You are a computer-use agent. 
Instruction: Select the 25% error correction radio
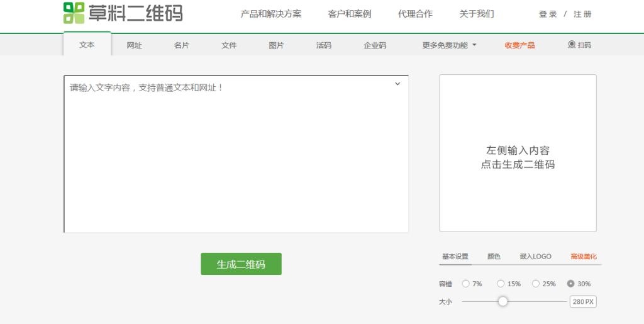coord(536,284)
